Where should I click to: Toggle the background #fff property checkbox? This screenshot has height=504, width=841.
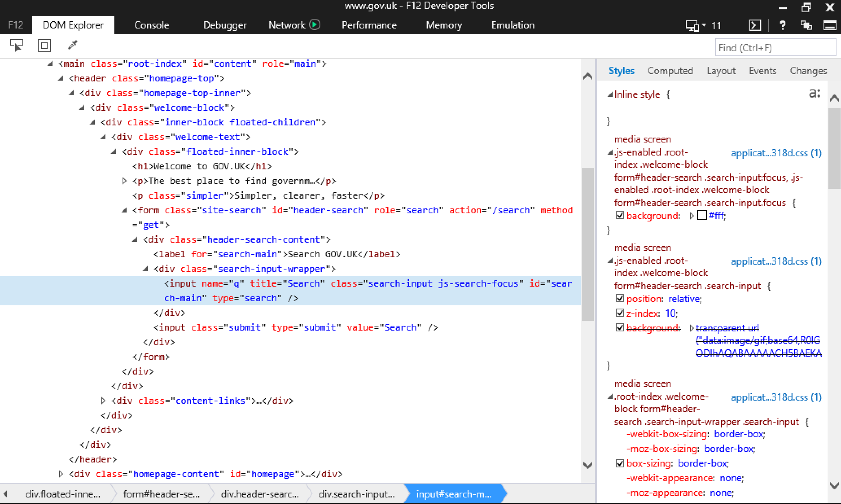click(620, 215)
